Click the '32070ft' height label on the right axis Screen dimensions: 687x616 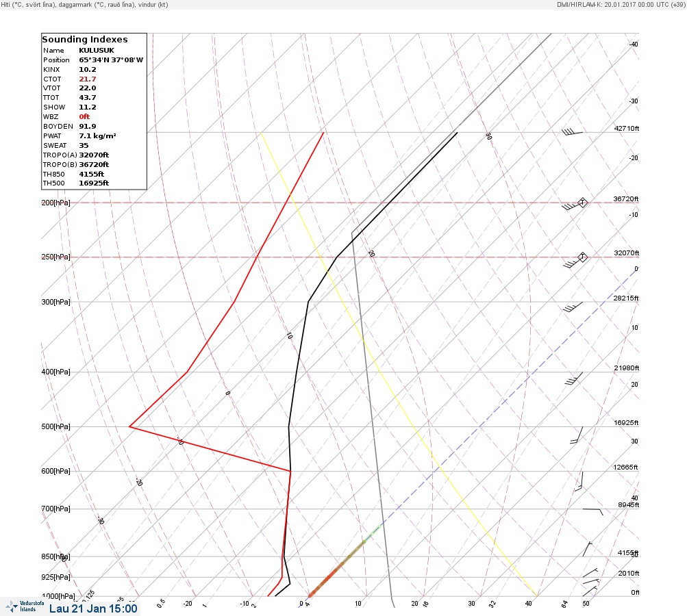point(627,253)
